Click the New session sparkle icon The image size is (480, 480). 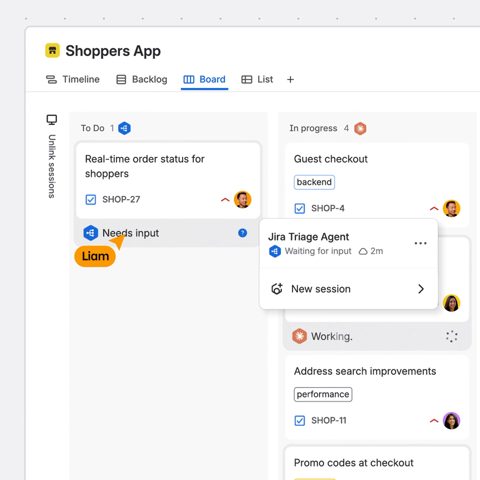coord(277,289)
